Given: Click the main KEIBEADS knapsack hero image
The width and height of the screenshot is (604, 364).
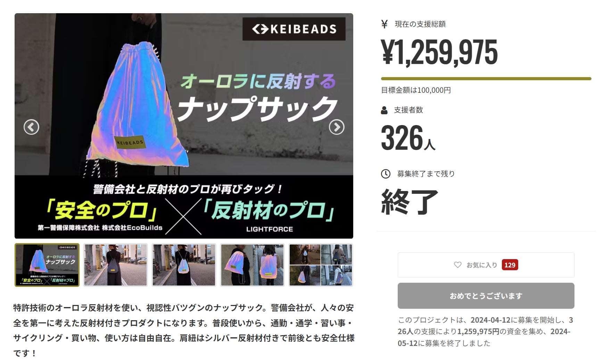Looking at the screenshot, I should click(x=184, y=126).
